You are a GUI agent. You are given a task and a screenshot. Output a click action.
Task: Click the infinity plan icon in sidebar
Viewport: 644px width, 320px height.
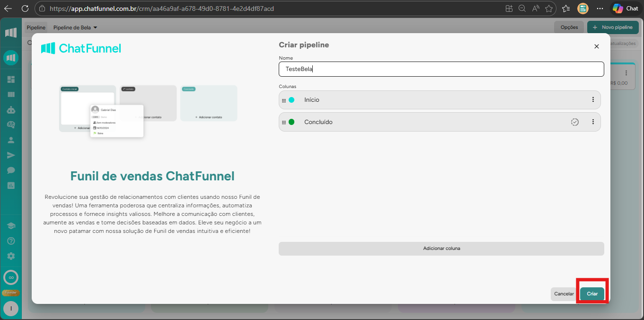point(11,277)
